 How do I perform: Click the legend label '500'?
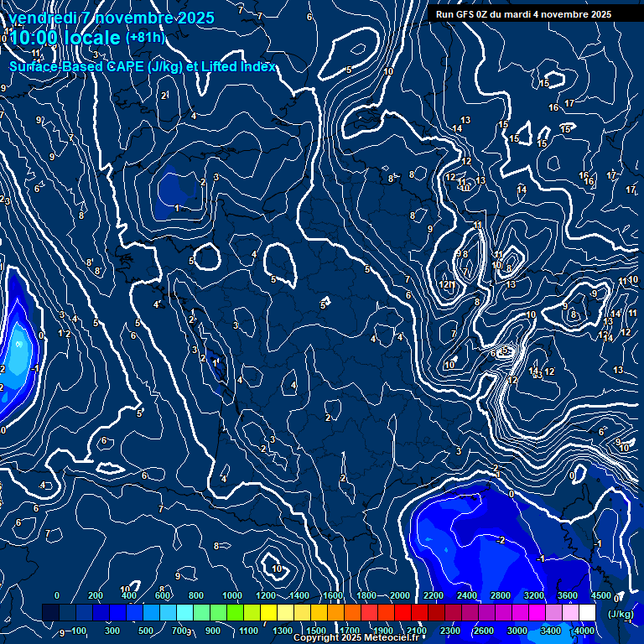[145, 631]
